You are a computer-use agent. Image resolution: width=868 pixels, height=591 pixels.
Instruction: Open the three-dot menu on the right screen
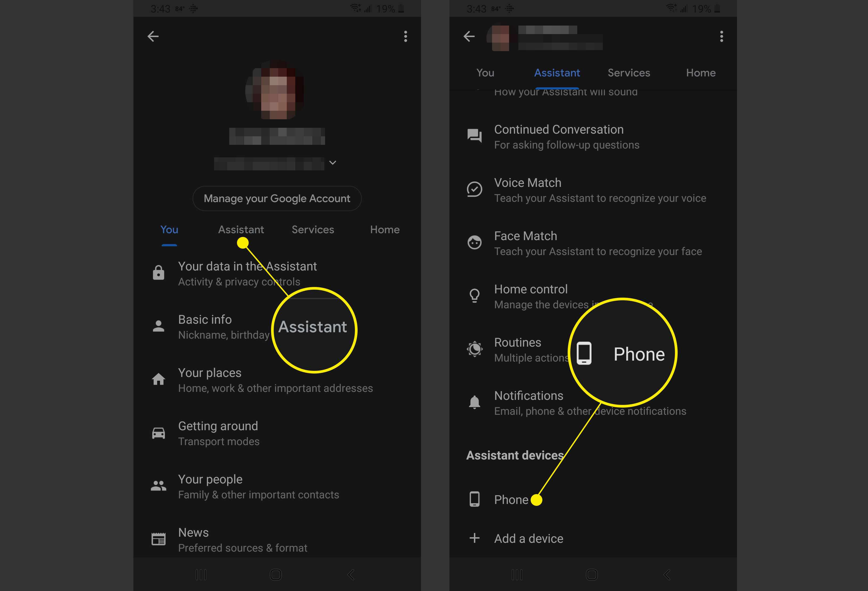722,36
